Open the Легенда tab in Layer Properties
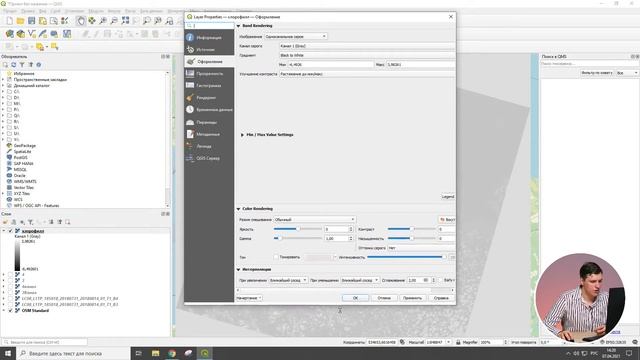Viewport: 640px width, 360px height. pyautogui.click(x=209, y=146)
